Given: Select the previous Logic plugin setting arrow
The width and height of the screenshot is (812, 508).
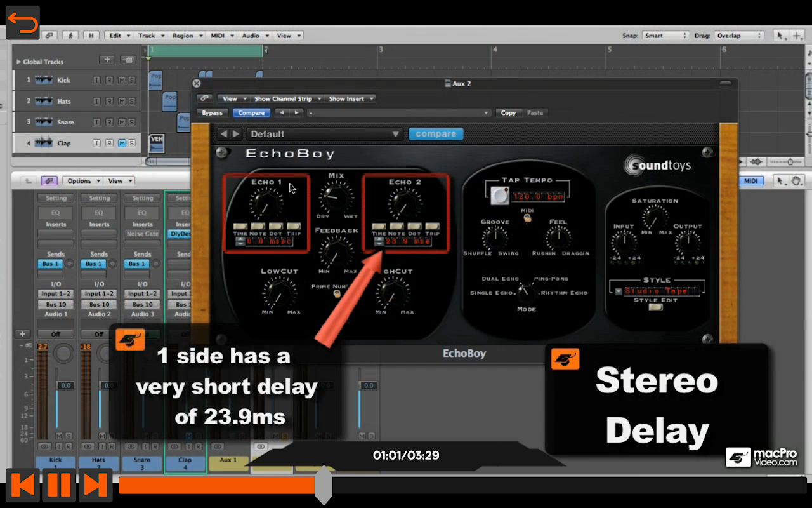Looking at the screenshot, I should point(282,113).
